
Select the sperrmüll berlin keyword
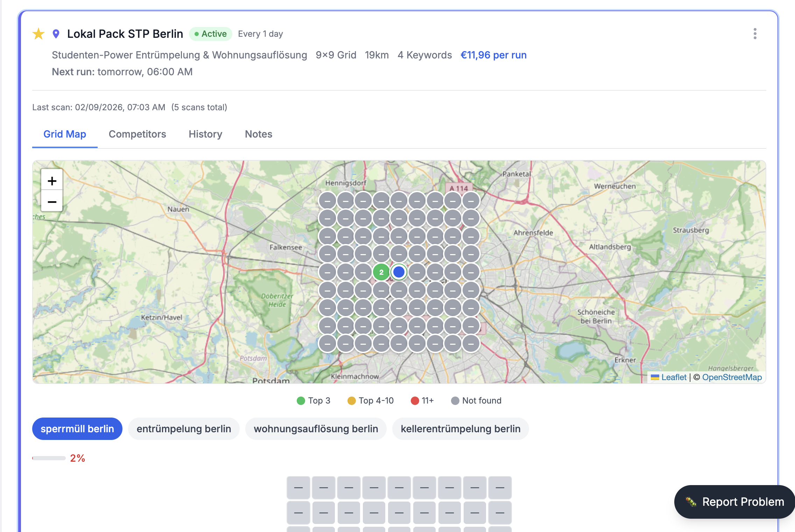[77, 429]
